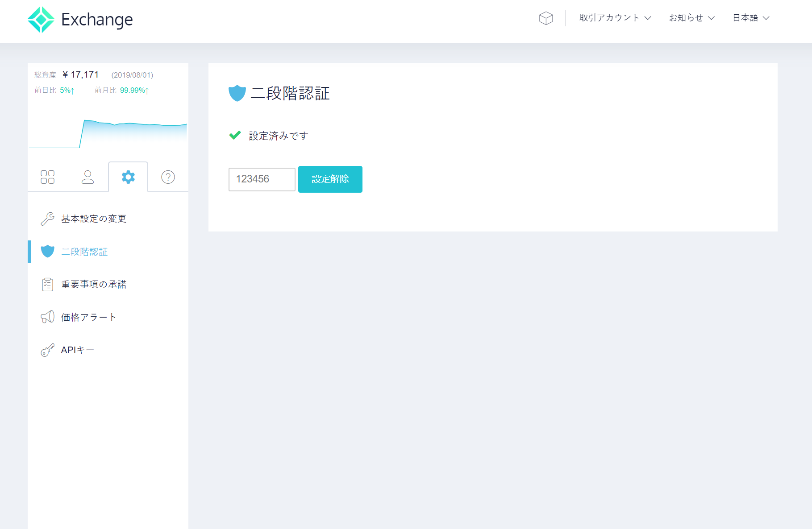
Task: Click the megaphone icon next to 価格アラート
Action: click(47, 317)
